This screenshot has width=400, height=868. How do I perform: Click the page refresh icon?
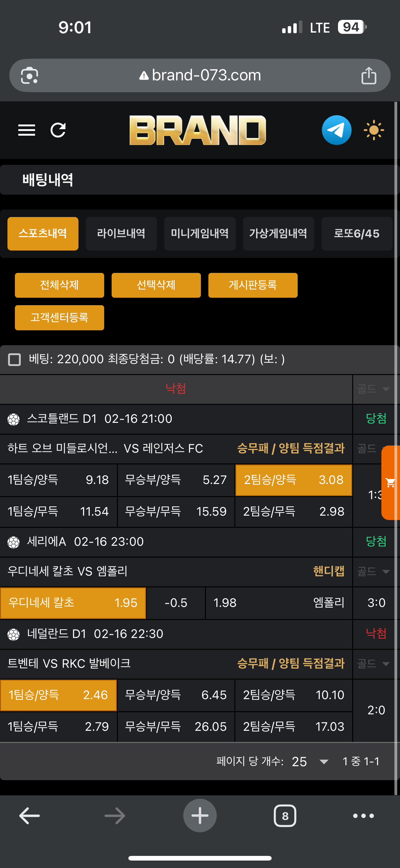(x=58, y=130)
